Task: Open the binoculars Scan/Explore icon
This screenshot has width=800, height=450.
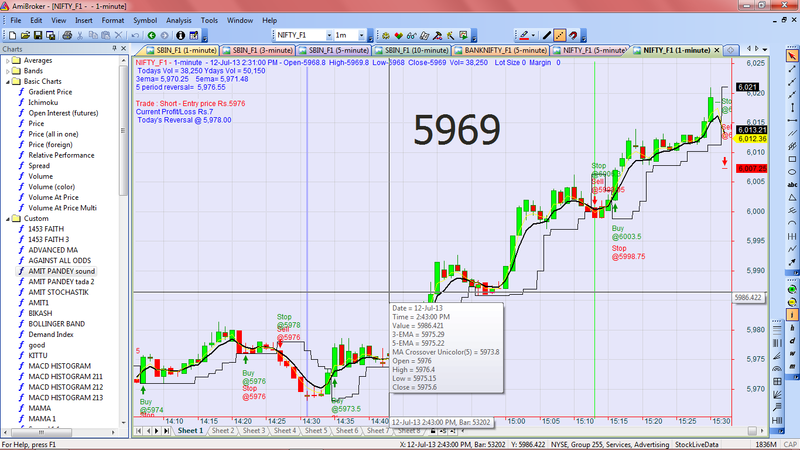Action: coord(411,35)
